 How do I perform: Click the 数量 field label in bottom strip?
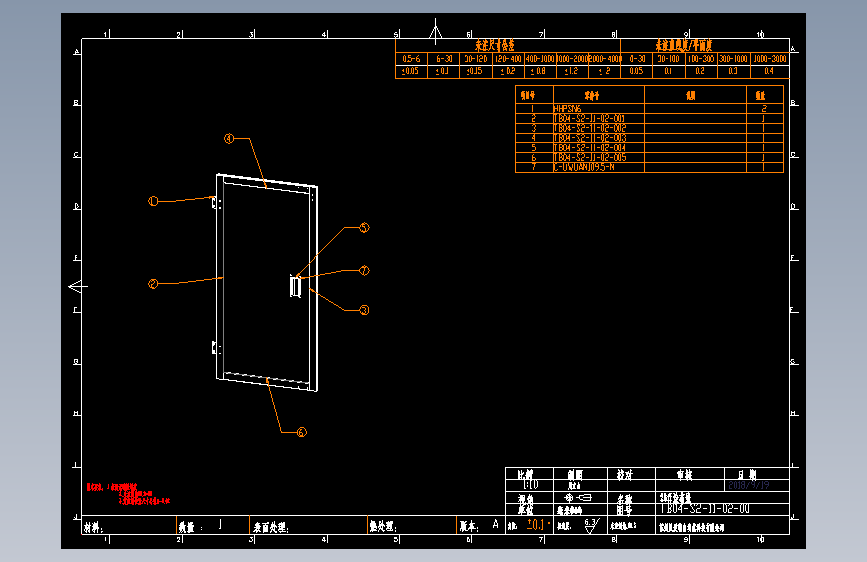point(190,528)
